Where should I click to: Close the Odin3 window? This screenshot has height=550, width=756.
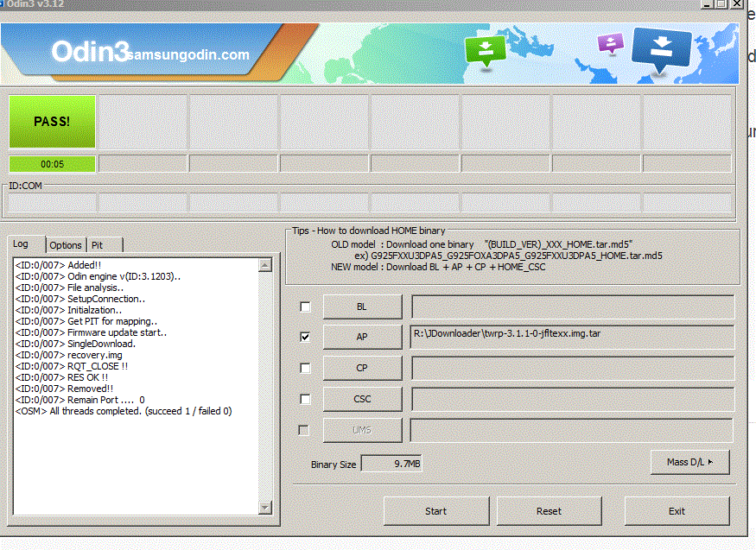(x=737, y=3)
